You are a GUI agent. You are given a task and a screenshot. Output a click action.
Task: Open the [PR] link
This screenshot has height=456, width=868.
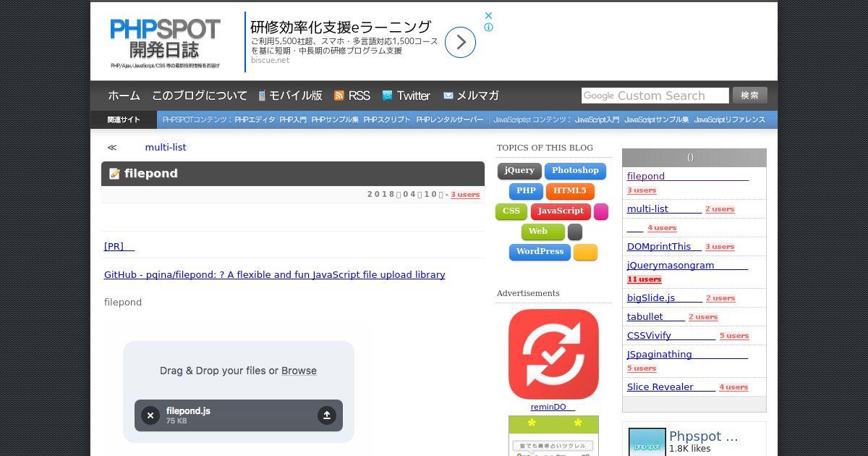pos(119,246)
